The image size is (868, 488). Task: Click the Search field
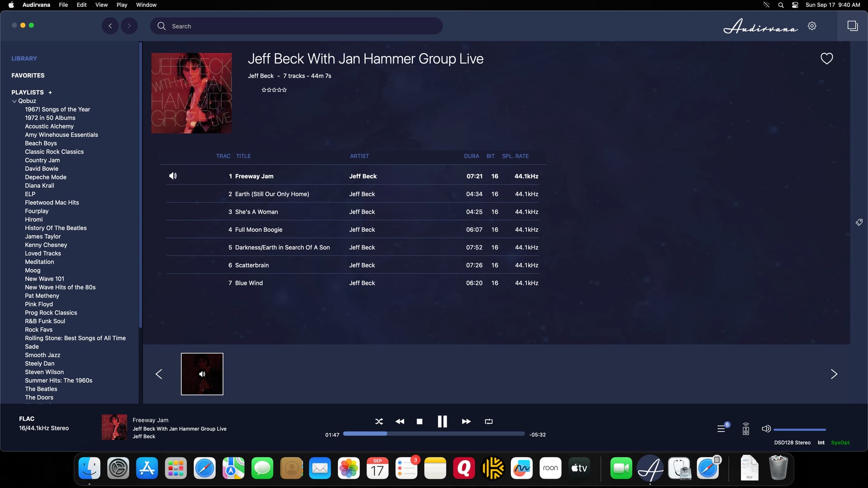(x=296, y=26)
